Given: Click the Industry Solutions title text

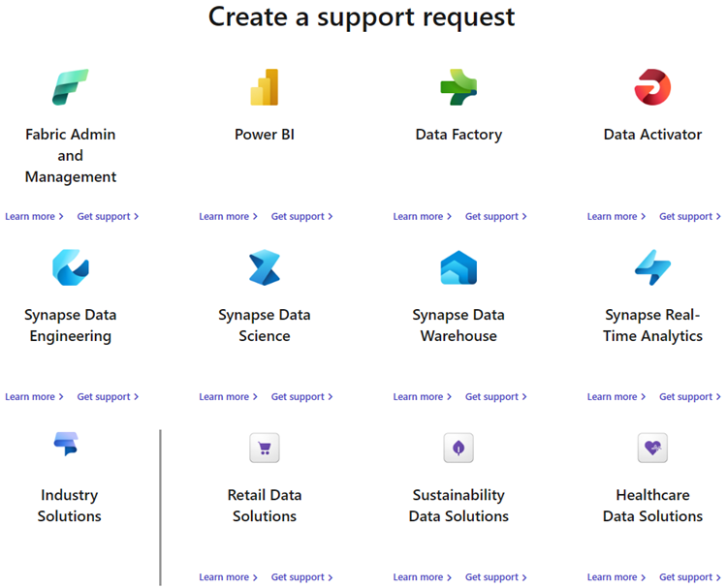Looking at the screenshot, I should 70,506.
